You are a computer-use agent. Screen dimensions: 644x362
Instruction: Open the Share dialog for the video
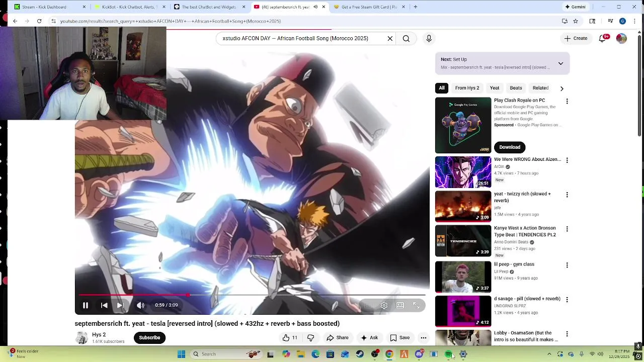tap(337, 338)
